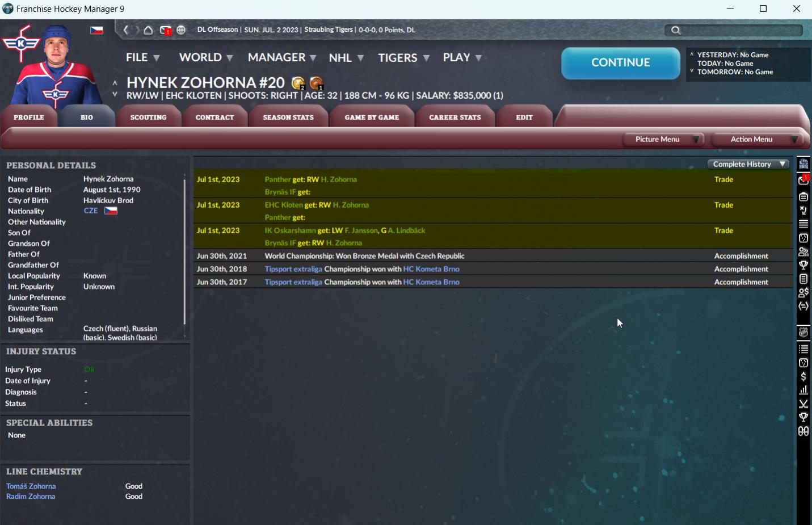Click the A. Lindbäck player link
Screen dimensions: 812x525
(406, 230)
